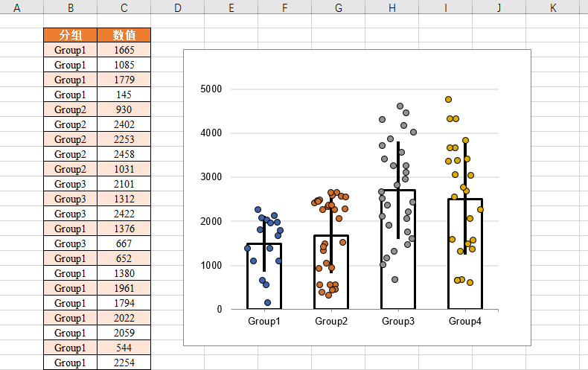The width and height of the screenshot is (588, 370).
Task: Select cell with value 2458
Action: pos(124,154)
